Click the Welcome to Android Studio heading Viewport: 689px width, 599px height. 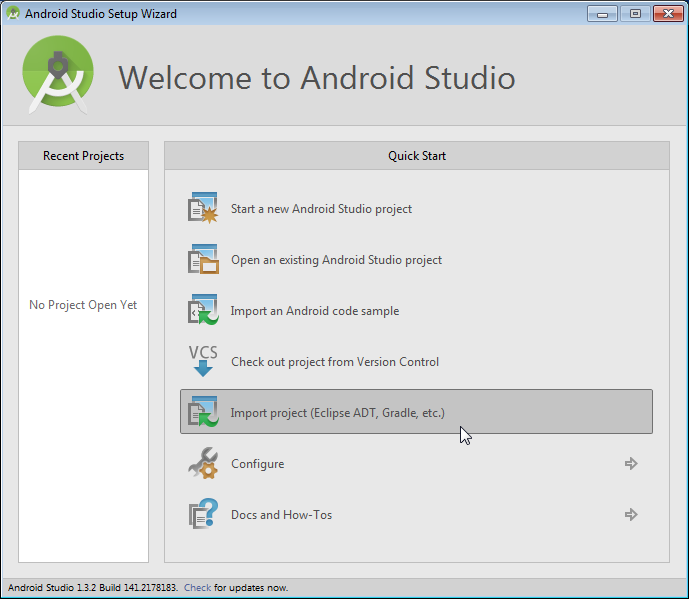316,78
